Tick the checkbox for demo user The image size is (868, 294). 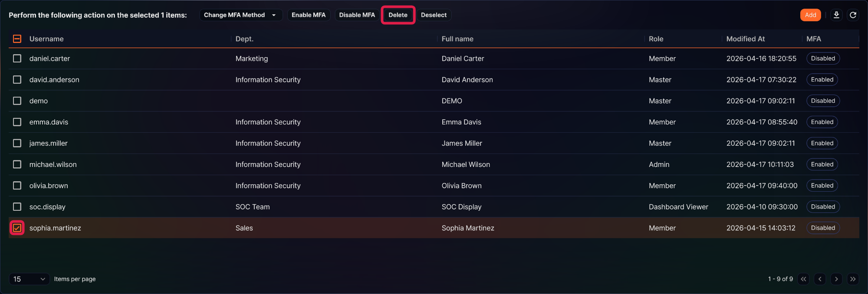click(17, 101)
